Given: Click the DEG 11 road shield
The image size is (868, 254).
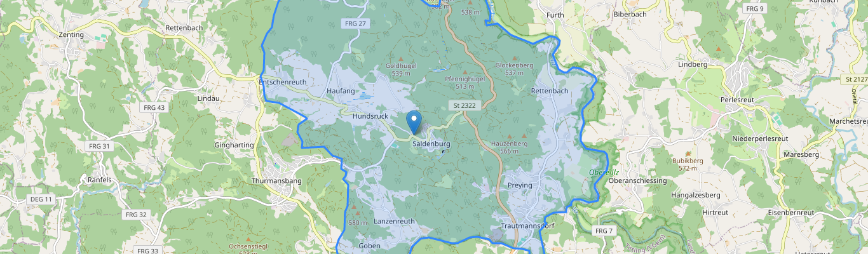Looking at the screenshot, I should coord(41,199).
